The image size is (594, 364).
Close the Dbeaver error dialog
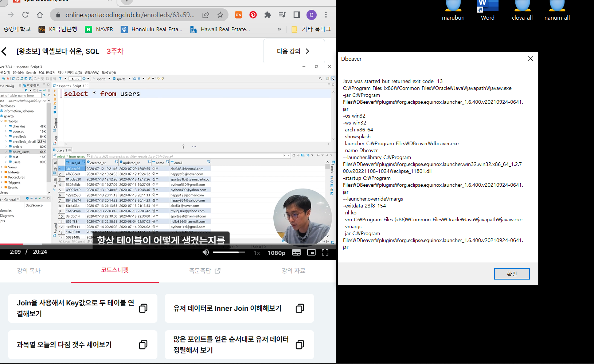click(x=531, y=59)
